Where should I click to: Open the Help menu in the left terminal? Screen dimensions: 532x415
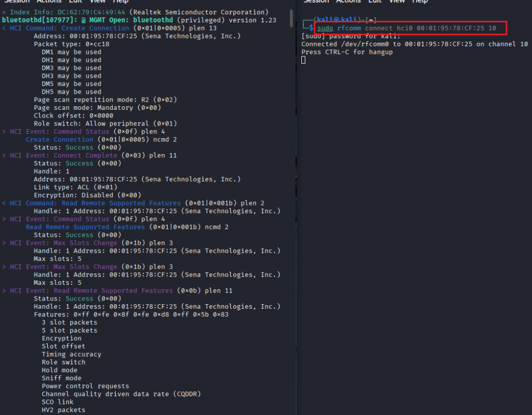[120, 2]
